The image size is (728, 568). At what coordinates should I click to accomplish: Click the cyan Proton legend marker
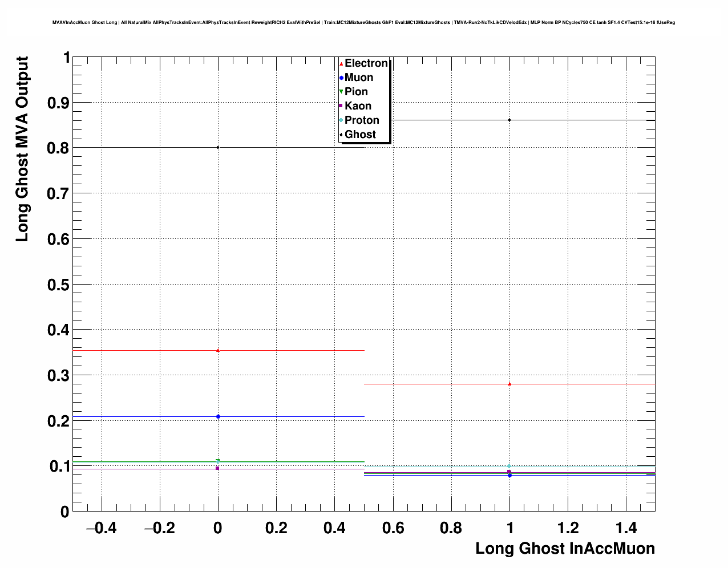tap(341, 120)
